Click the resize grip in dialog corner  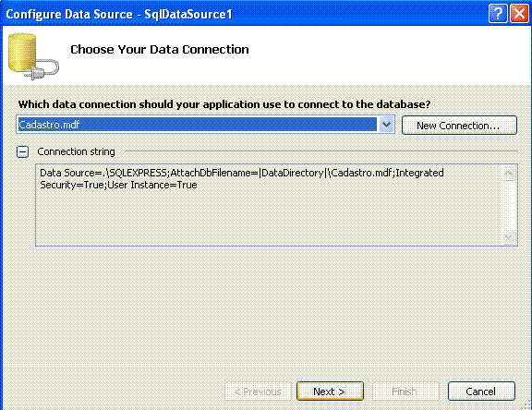click(x=526, y=405)
